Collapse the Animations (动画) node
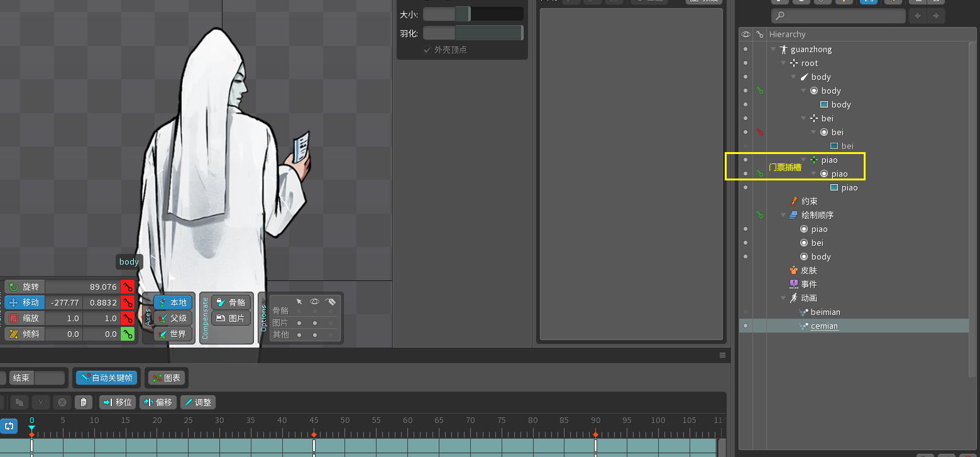The height and width of the screenshot is (457, 980). pos(783,298)
